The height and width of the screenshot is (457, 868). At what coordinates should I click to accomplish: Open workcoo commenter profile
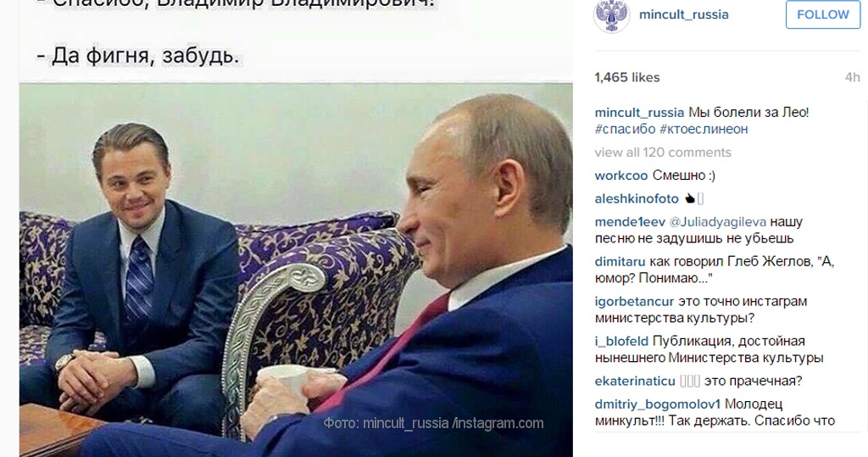click(x=621, y=176)
